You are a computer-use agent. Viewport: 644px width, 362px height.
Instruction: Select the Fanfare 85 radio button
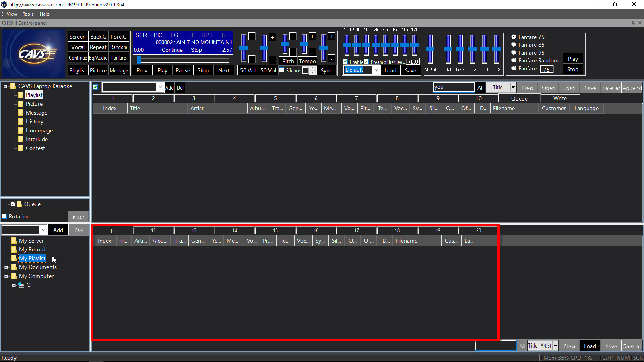(x=514, y=44)
